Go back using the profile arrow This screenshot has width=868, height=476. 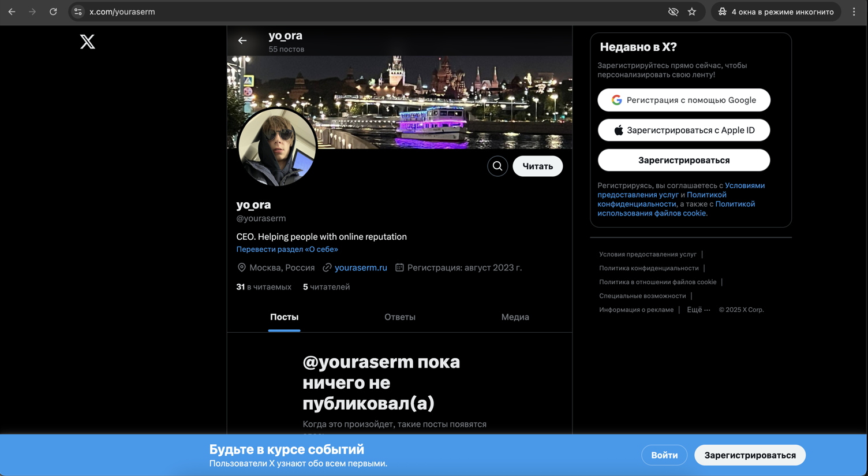click(x=242, y=40)
